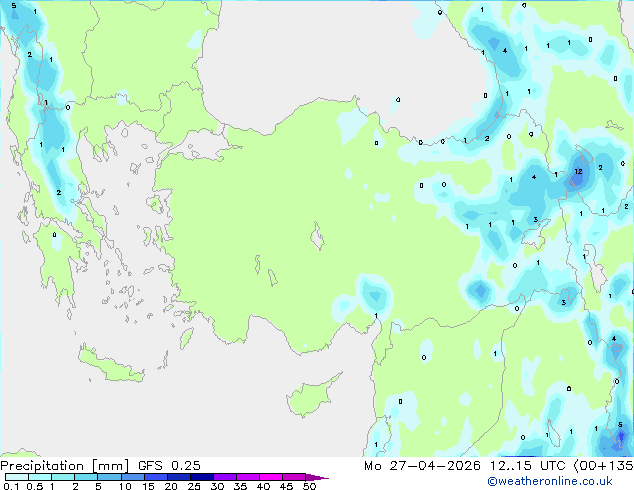Click the "12" precipitation value on map

[578, 171]
